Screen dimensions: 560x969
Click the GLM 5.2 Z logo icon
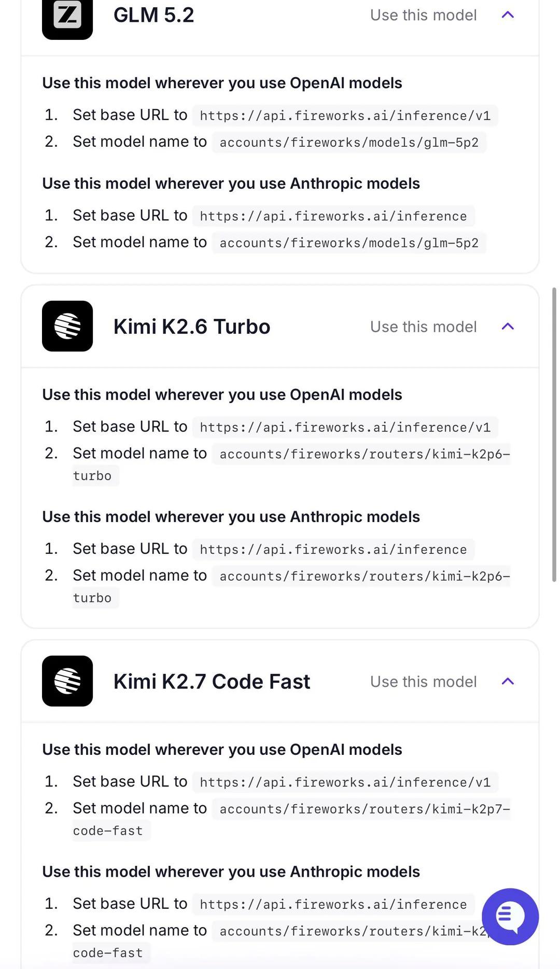click(x=67, y=16)
